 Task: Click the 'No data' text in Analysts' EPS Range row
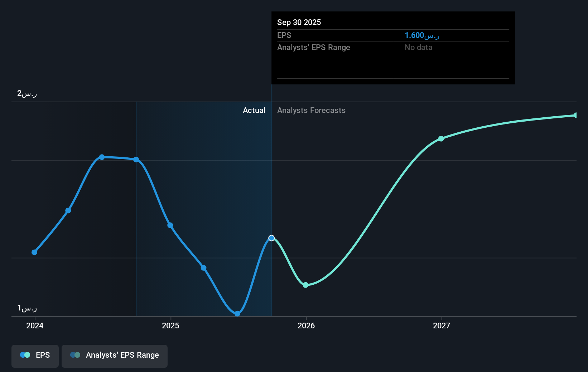click(x=418, y=47)
